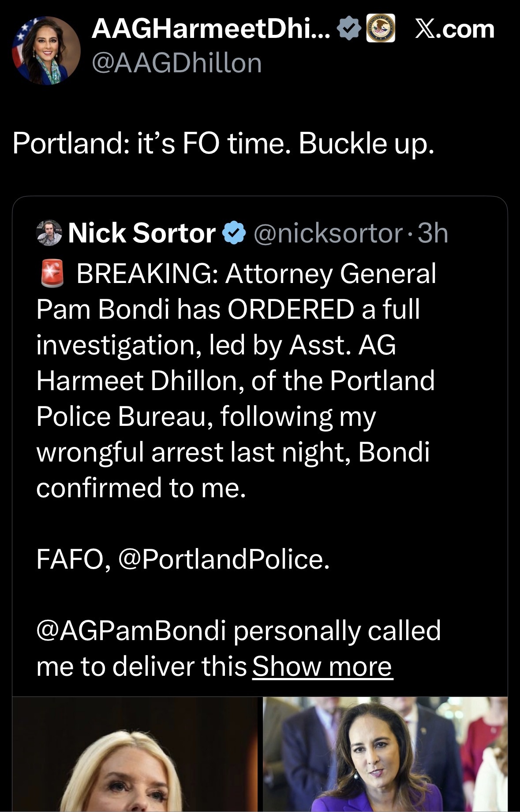Viewport: 520px width, 812px height.
Task: Click the red siren emoji before BREAKING
Action: pos(52,273)
